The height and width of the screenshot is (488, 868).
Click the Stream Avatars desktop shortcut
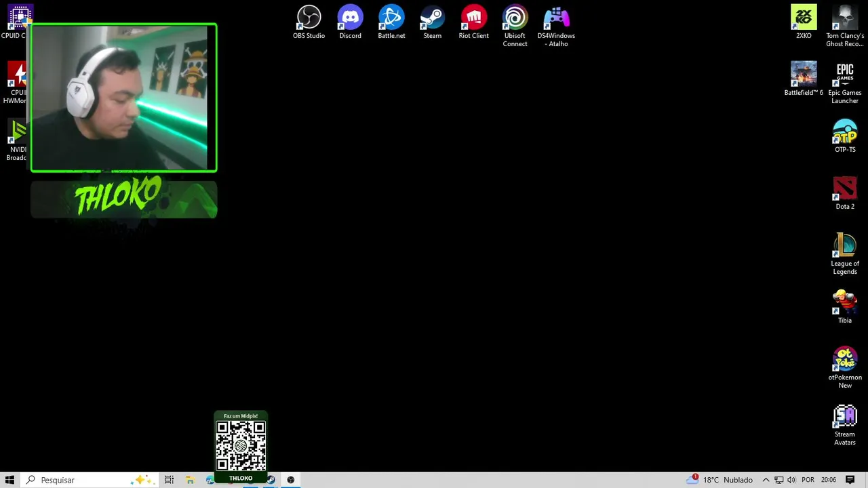coord(845,425)
